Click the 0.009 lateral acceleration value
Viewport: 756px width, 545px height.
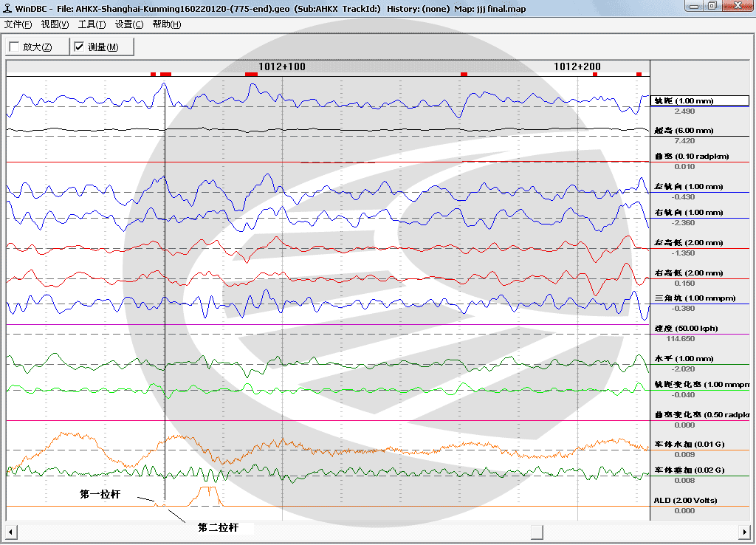click(684, 455)
